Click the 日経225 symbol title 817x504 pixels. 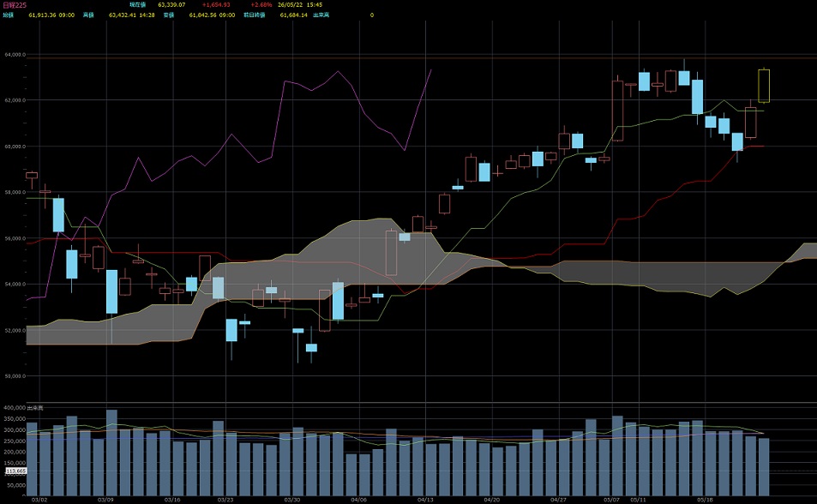pos(14,4)
